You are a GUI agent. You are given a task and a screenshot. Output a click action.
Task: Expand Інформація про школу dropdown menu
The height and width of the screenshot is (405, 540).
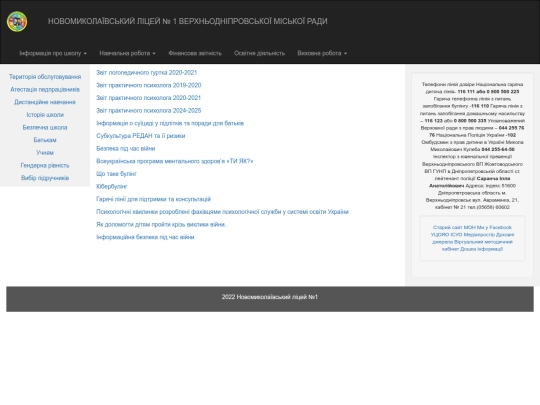[53, 53]
